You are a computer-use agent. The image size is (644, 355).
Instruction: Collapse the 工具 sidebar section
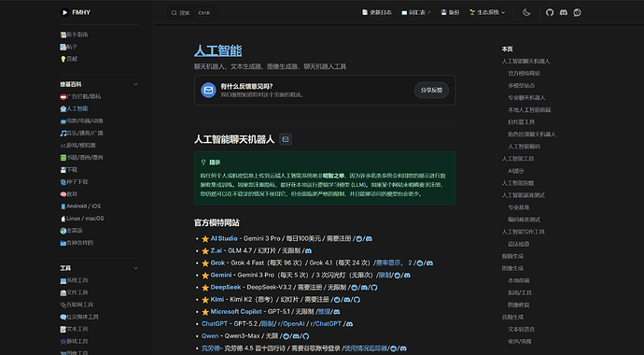point(135,268)
